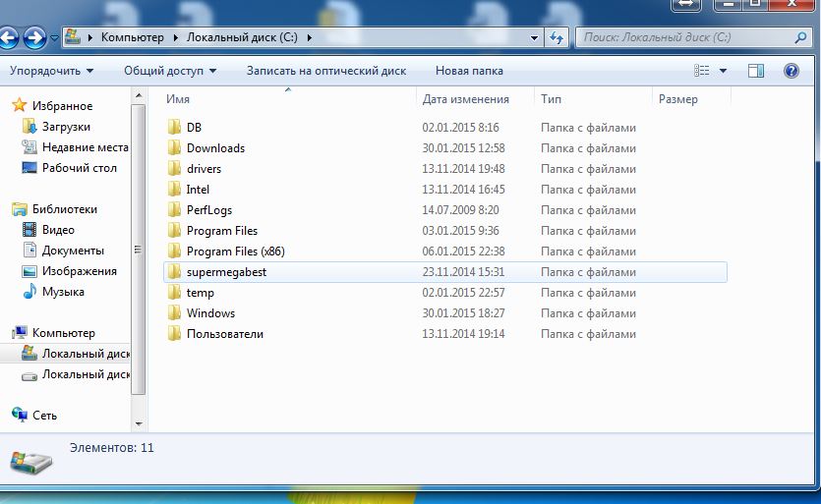
Task: Select the Пользователи folder icon
Action: 174,334
